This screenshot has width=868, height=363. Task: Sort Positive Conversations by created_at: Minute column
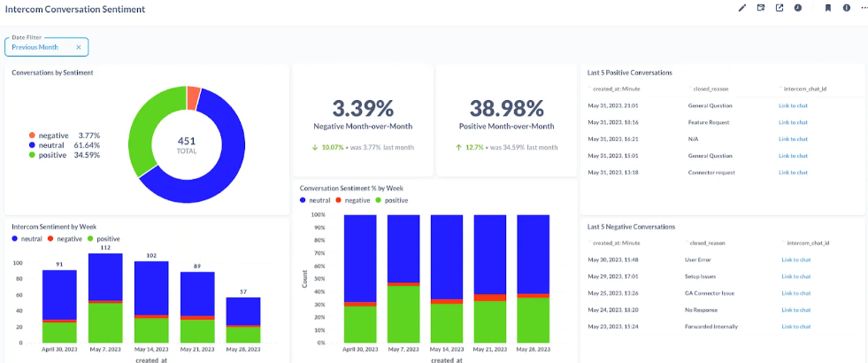click(x=616, y=89)
